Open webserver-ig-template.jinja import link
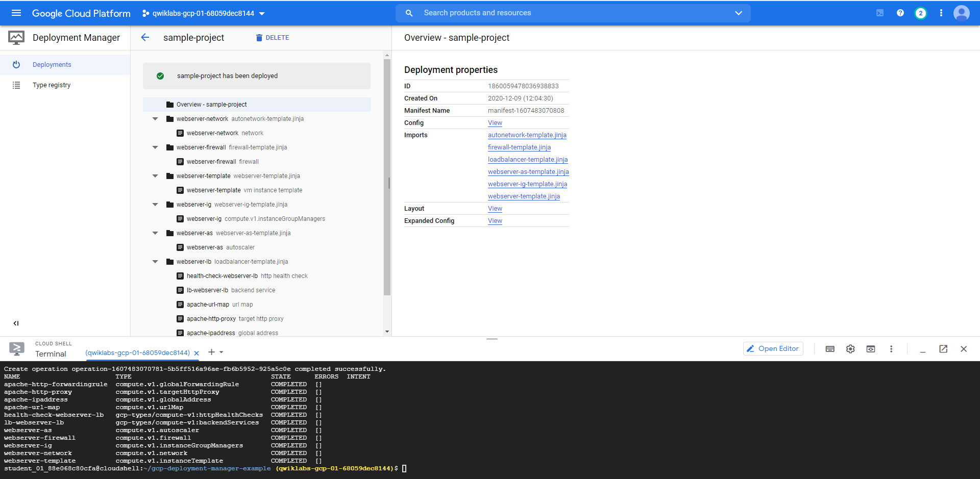This screenshot has height=479, width=980. (x=527, y=184)
